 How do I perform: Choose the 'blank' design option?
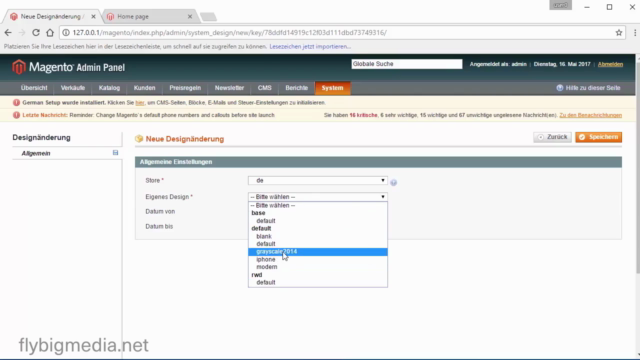(318, 236)
